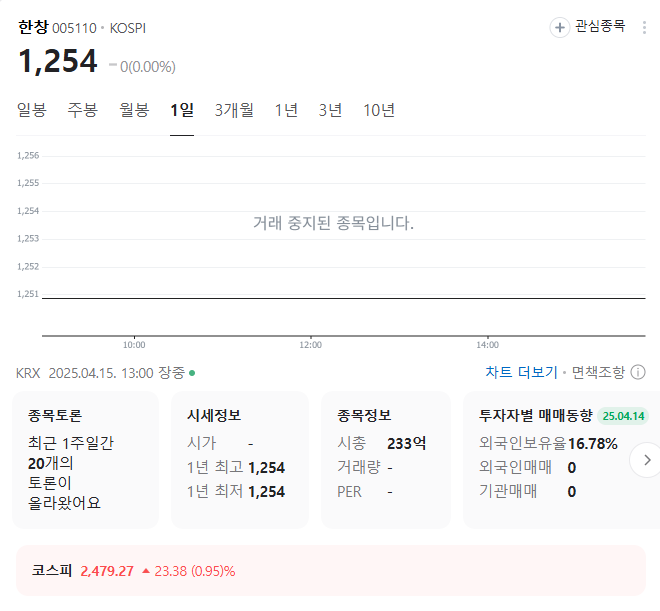Click the 1년 최저 1,254 row
The height and width of the screenshot is (611, 660).
coord(236,491)
